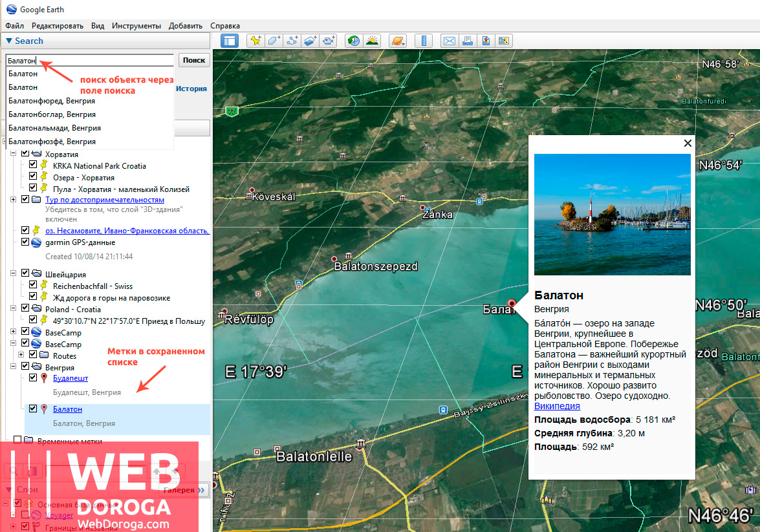This screenshot has height=532, width=760.
Task: Click the Balatonlelle place label on map
Action: [x=314, y=456]
